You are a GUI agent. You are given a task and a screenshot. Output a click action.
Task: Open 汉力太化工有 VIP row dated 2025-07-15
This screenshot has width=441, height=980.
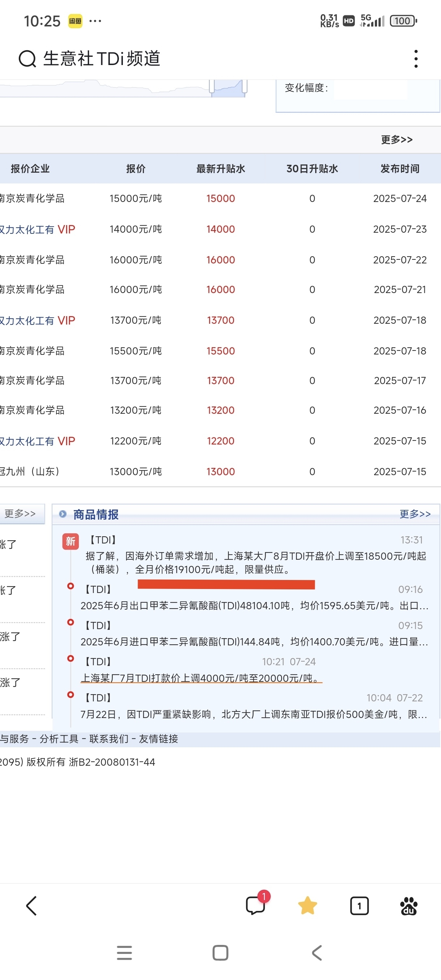point(37,441)
